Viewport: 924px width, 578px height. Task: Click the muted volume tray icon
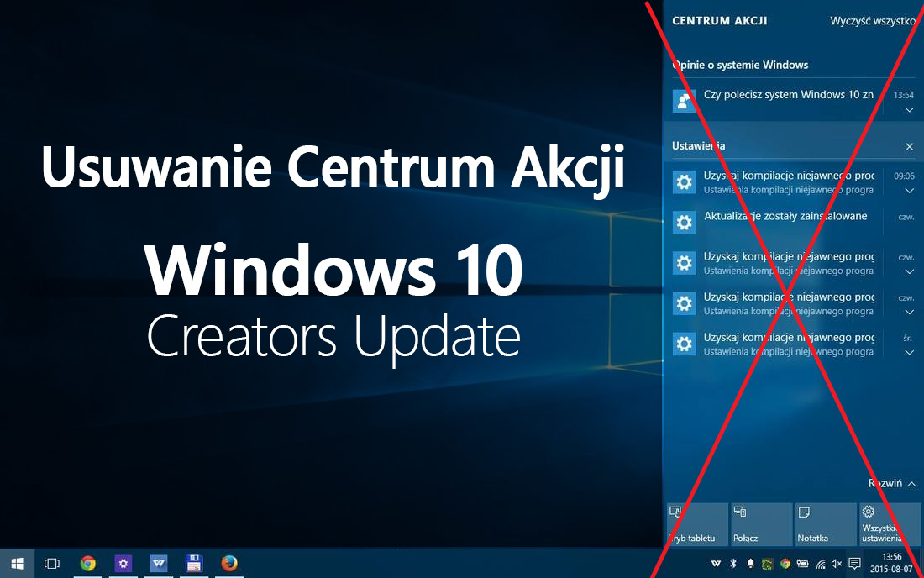[x=836, y=564]
